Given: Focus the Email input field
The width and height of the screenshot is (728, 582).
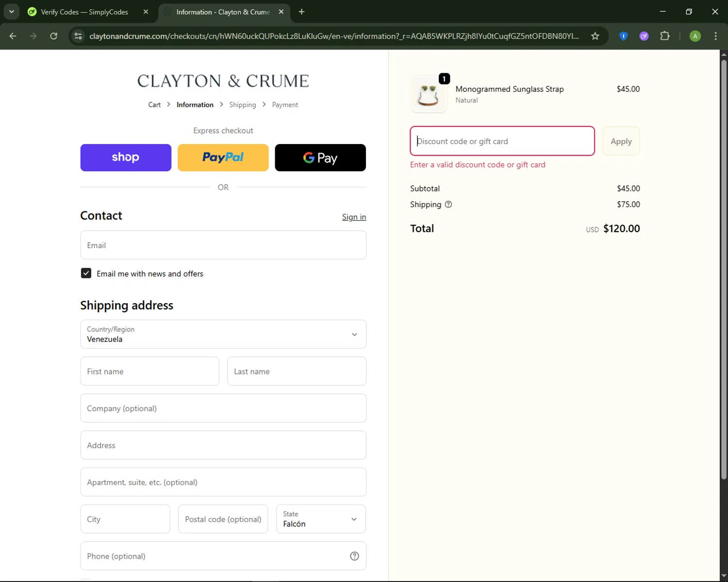Looking at the screenshot, I should point(223,245).
